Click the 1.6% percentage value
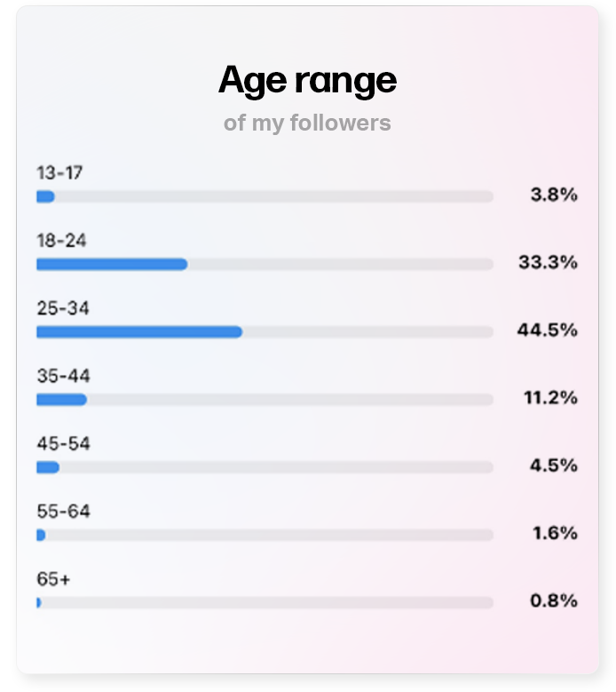Viewport: 616px width, 692px height. point(555,533)
